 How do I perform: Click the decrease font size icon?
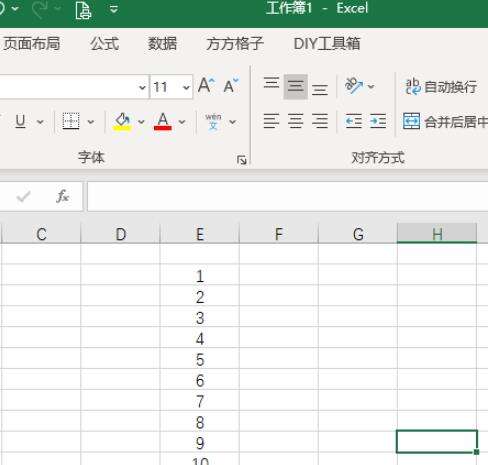pyautogui.click(x=231, y=86)
